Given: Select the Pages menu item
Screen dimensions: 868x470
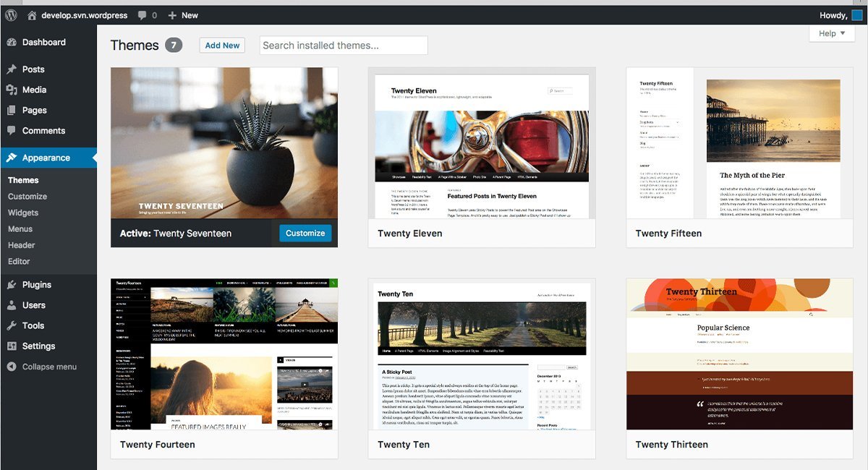Looking at the screenshot, I should point(35,111).
